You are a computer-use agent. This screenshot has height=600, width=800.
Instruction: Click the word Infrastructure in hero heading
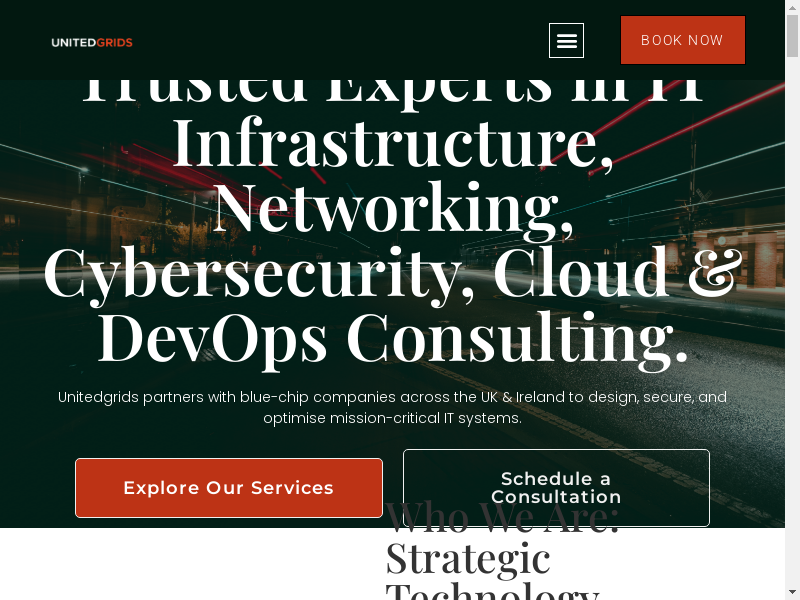(x=385, y=143)
